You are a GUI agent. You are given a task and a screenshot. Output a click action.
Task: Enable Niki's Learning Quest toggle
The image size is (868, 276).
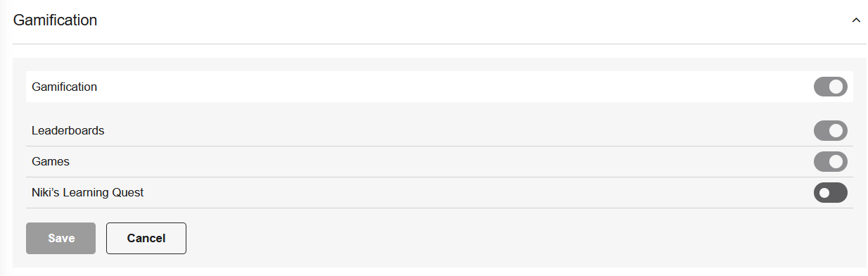[x=831, y=192]
